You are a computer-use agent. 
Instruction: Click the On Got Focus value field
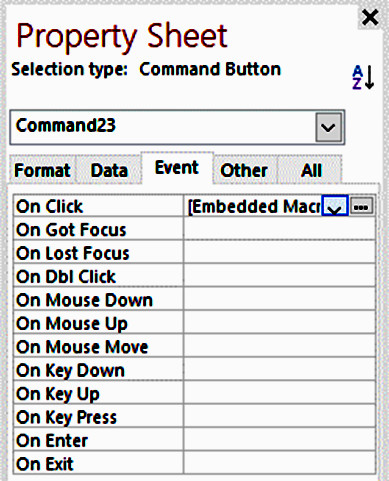(x=280, y=229)
